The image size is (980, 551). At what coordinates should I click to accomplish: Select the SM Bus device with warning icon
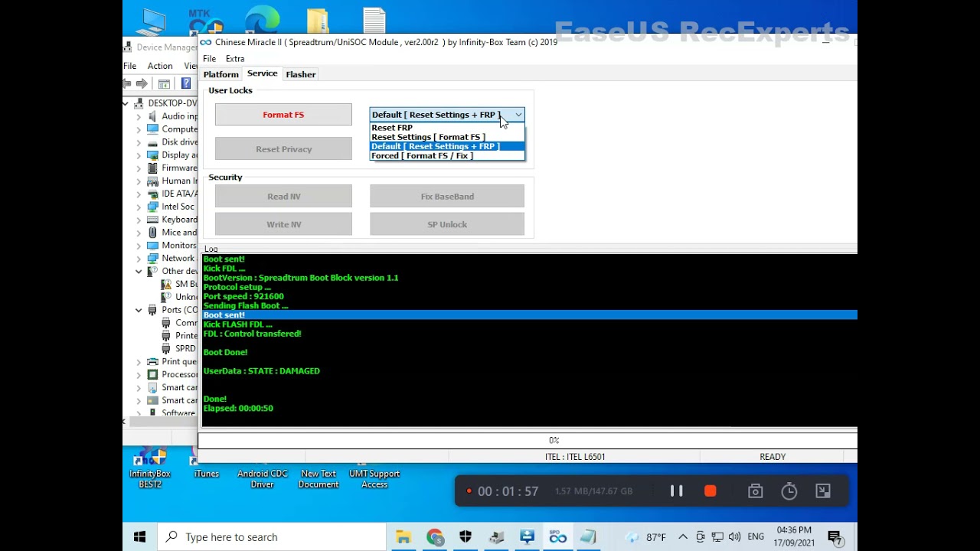[179, 284]
